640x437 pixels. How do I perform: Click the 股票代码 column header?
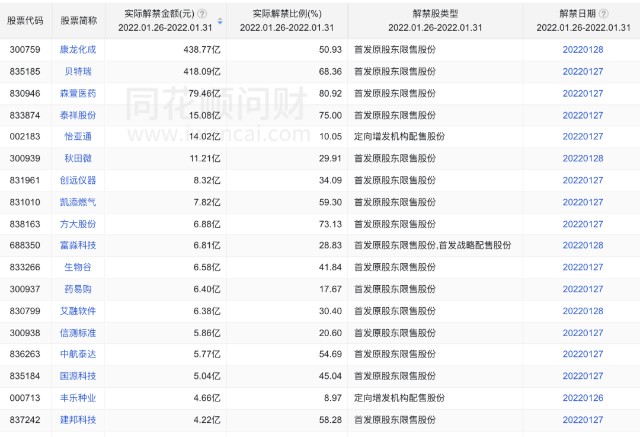(25, 20)
